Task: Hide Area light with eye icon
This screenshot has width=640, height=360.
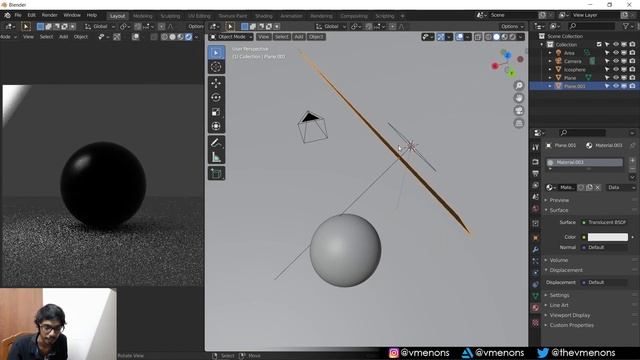Action: point(616,53)
